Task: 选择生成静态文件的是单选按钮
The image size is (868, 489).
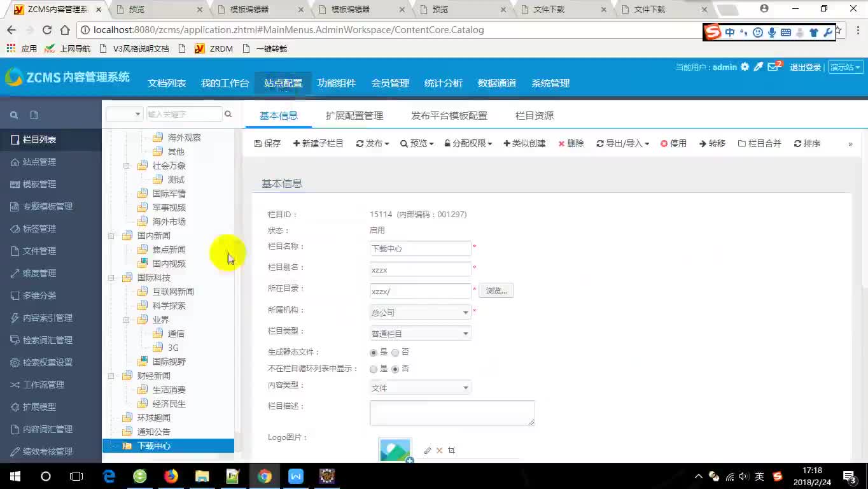Action: coord(374,352)
